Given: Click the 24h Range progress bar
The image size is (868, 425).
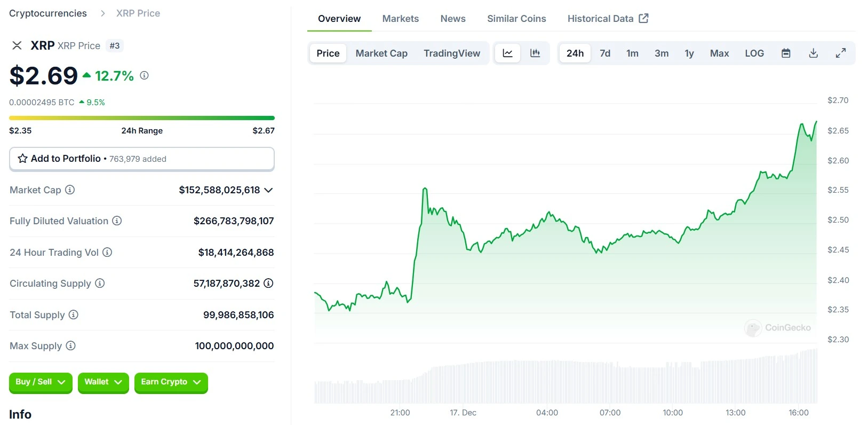Looking at the screenshot, I should coord(142,118).
